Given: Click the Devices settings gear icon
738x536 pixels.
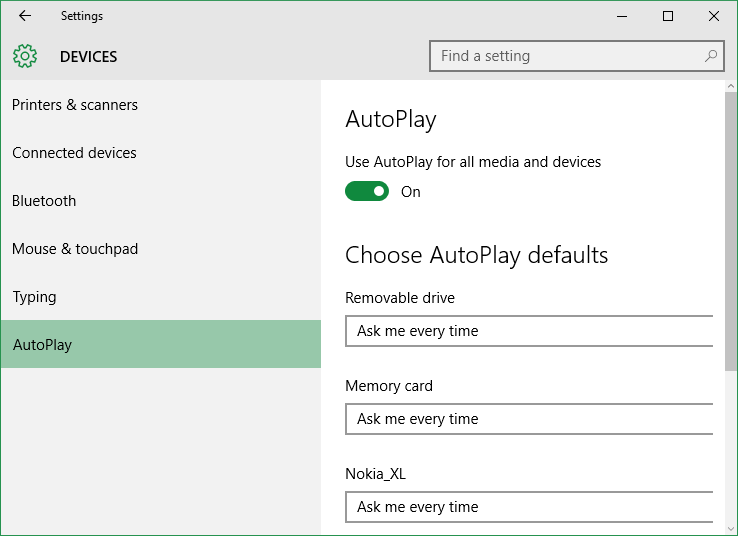Looking at the screenshot, I should point(25,56).
